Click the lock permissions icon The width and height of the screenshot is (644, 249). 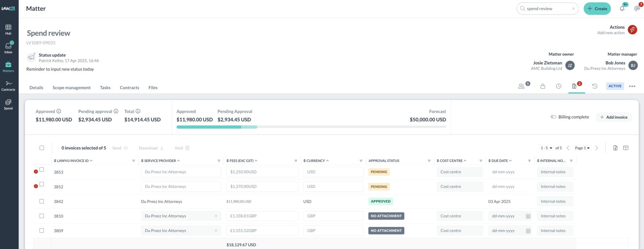[x=543, y=86]
